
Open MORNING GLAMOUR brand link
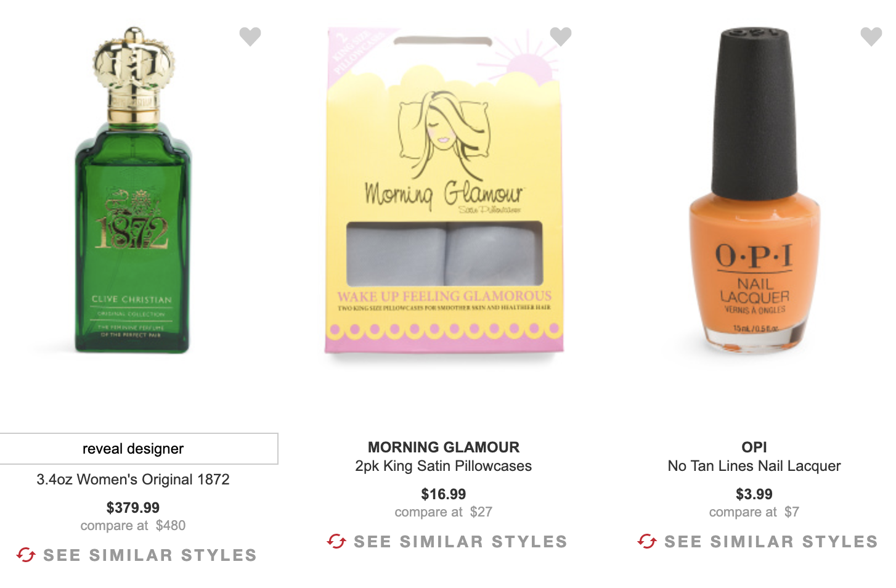(444, 447)
